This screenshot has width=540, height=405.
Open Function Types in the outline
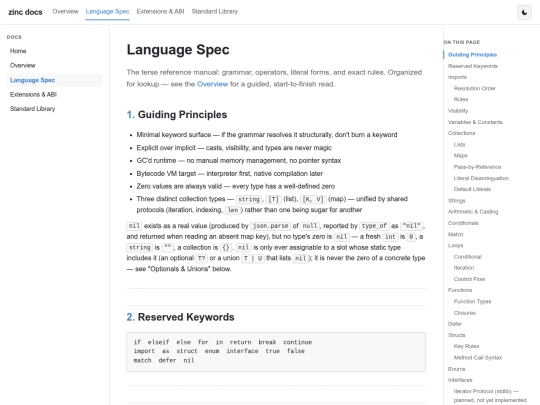point(472,301)
